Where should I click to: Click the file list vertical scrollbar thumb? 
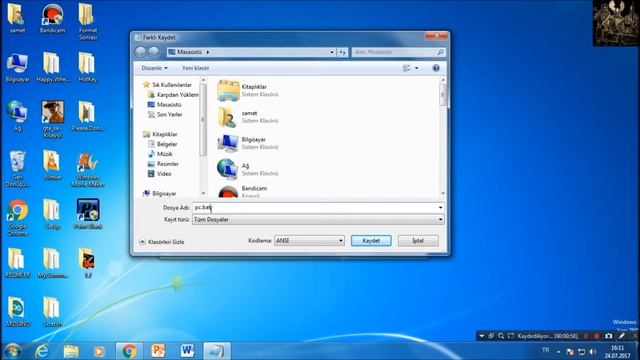(x=443, y=95)
